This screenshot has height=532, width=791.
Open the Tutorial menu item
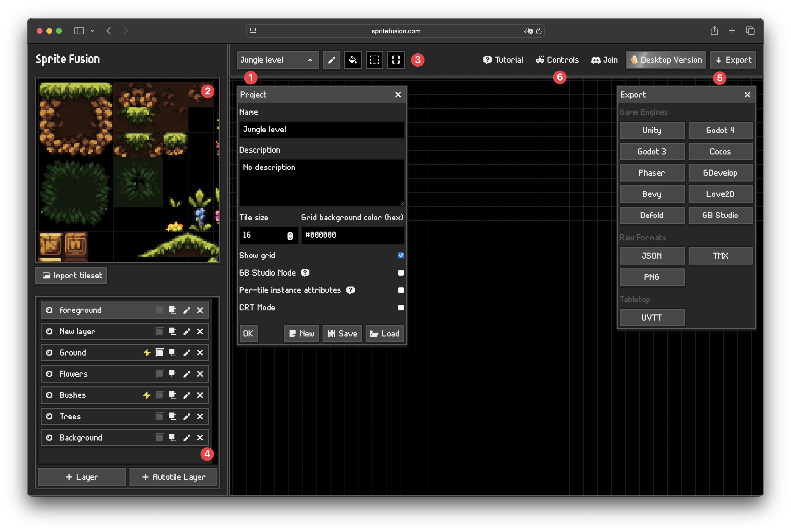point(503,60)
